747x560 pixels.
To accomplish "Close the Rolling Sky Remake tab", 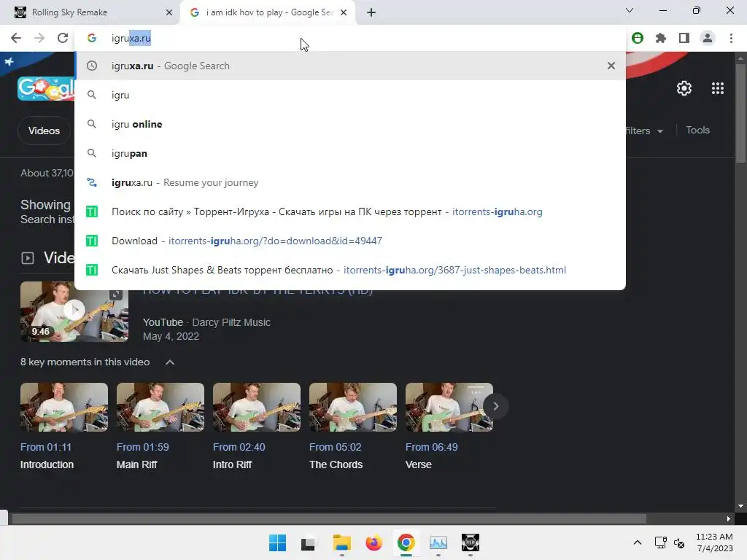I will coord(169,12).
